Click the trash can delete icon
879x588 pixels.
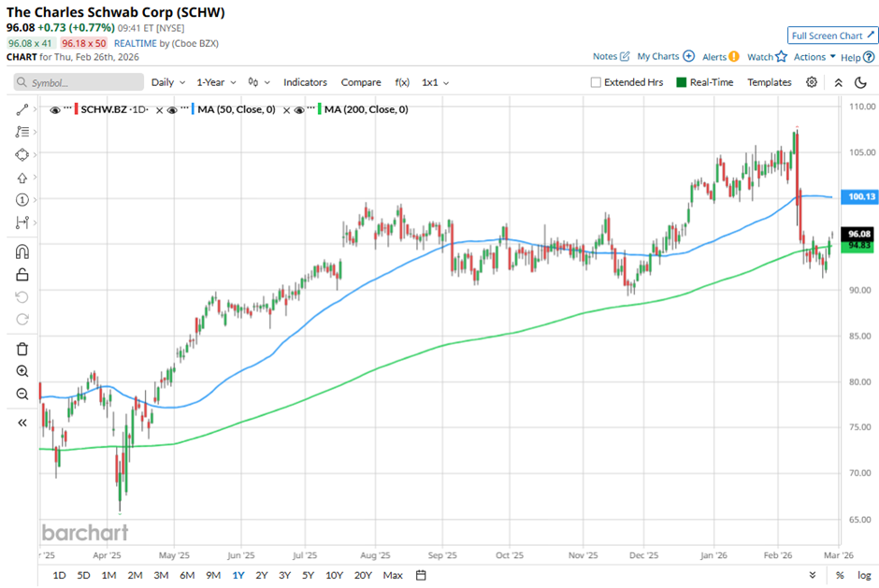pos(22,349)
